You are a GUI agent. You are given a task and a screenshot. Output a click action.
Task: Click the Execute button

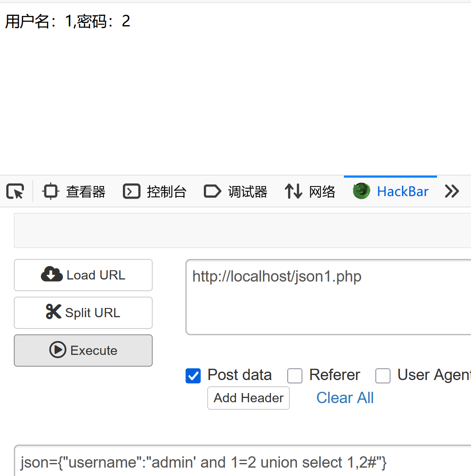coord(83,350)
